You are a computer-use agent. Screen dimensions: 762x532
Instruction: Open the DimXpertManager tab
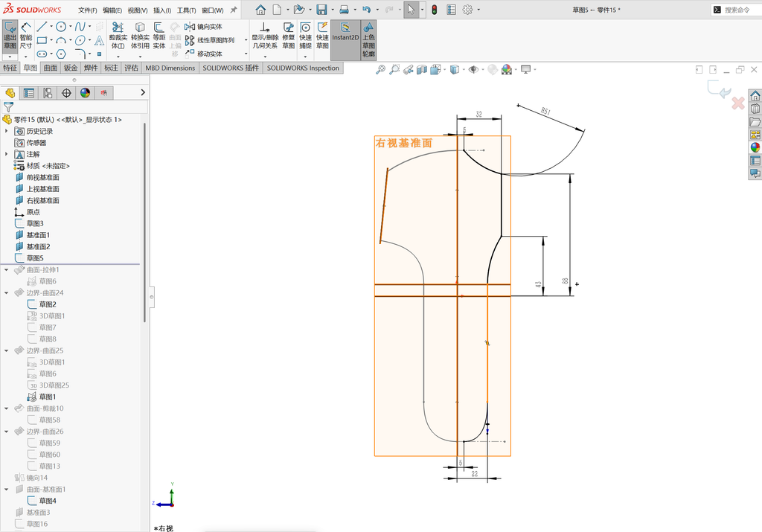pyautogui.click(x=66, y=93)
